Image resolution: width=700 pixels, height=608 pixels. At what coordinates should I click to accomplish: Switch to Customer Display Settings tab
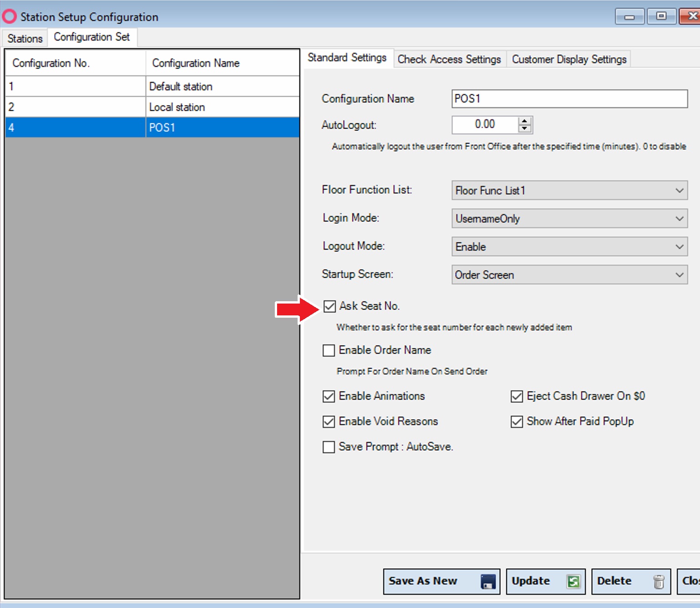click(569, 59)
